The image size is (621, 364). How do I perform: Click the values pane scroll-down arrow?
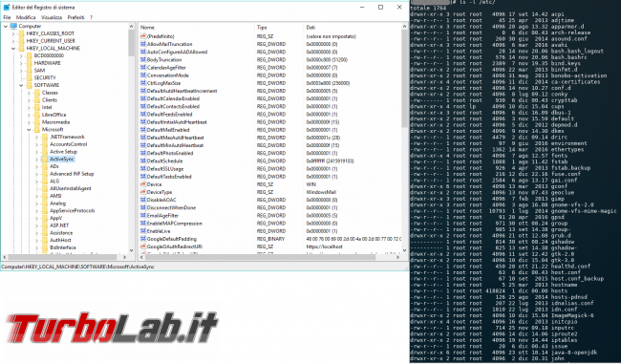point(404,250)
